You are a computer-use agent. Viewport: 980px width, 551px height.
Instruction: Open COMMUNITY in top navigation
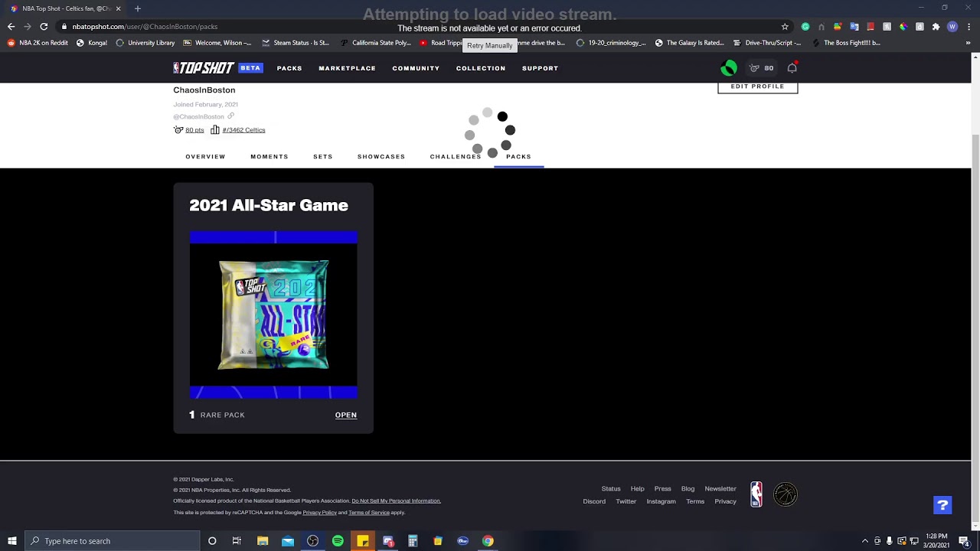[x=416, y=68]
